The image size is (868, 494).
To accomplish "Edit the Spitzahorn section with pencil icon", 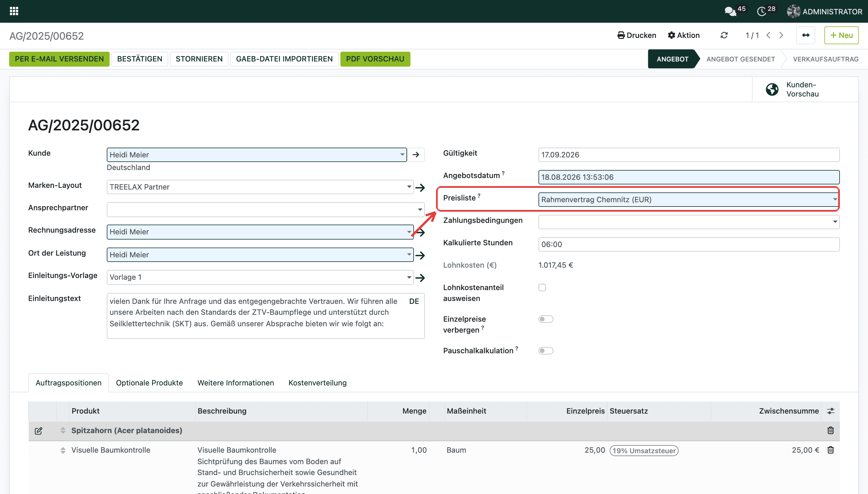I will pos(38,431).
